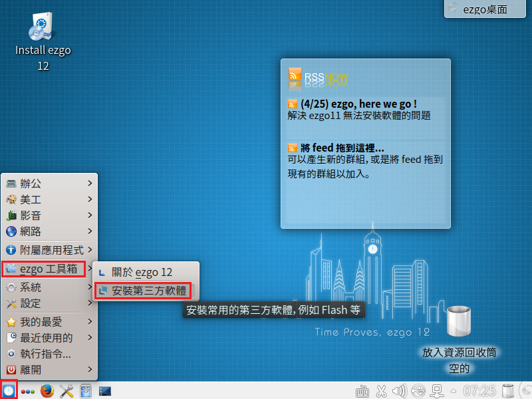Click the trash can icon in the panel

[508, 391]
